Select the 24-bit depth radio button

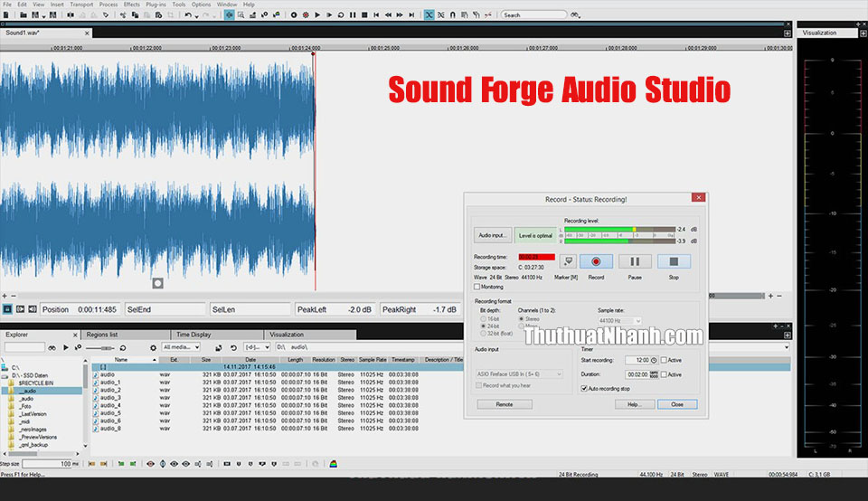[483, 326]
